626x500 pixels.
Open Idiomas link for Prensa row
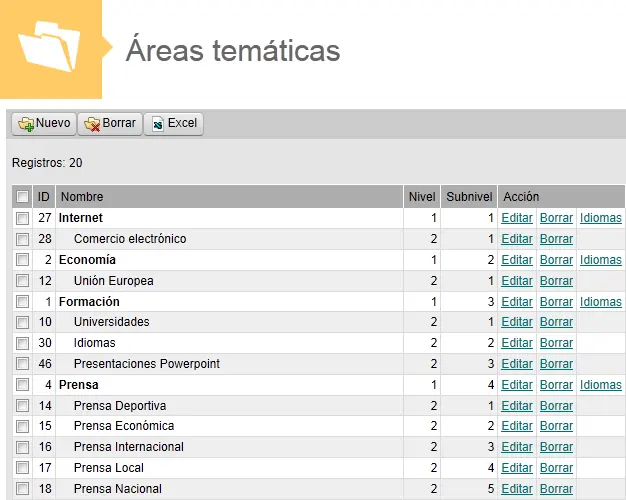[600, 385]
